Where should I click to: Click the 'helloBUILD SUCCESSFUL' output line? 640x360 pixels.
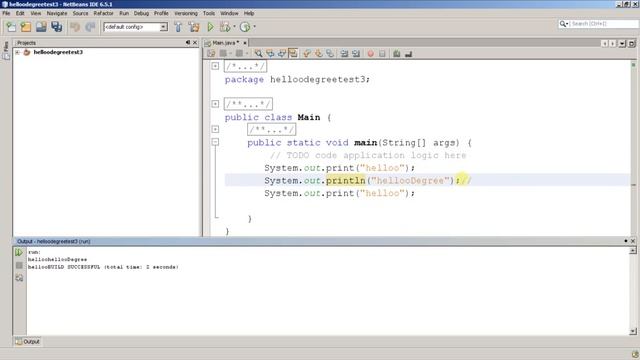pyautogui.click(x=103, y=267)
